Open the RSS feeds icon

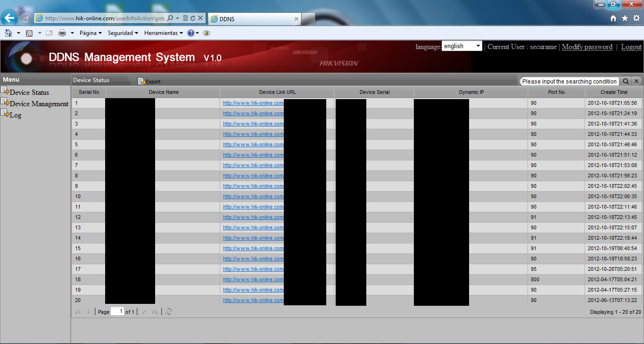(x=29, y=33)
